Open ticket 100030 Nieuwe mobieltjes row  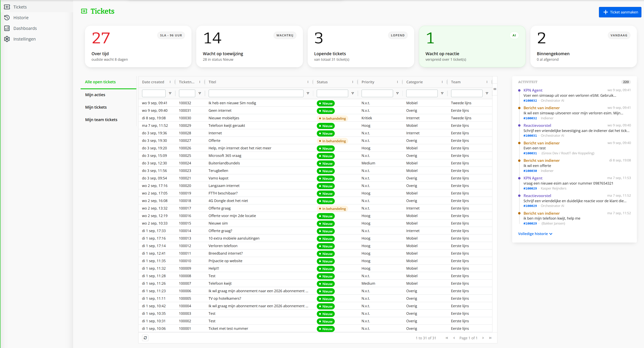[315, 118]
